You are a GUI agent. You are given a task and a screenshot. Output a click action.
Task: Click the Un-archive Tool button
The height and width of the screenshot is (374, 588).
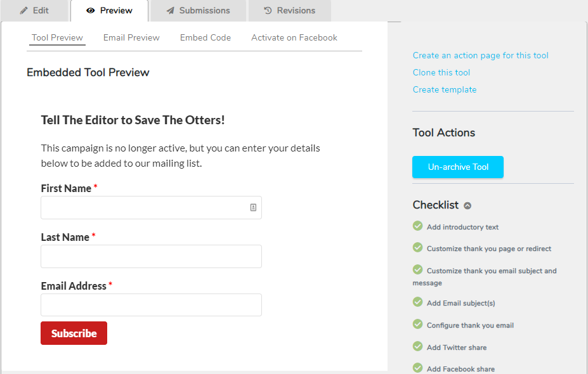(458, 167)
